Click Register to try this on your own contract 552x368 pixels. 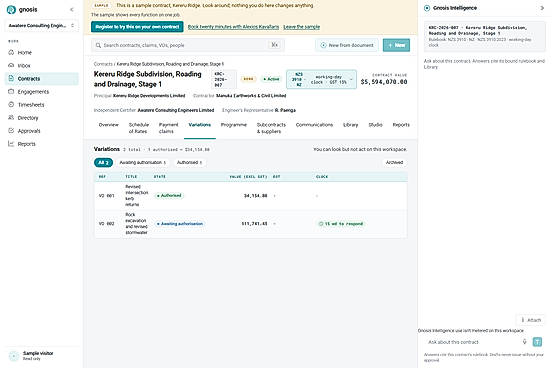point(137,27)
